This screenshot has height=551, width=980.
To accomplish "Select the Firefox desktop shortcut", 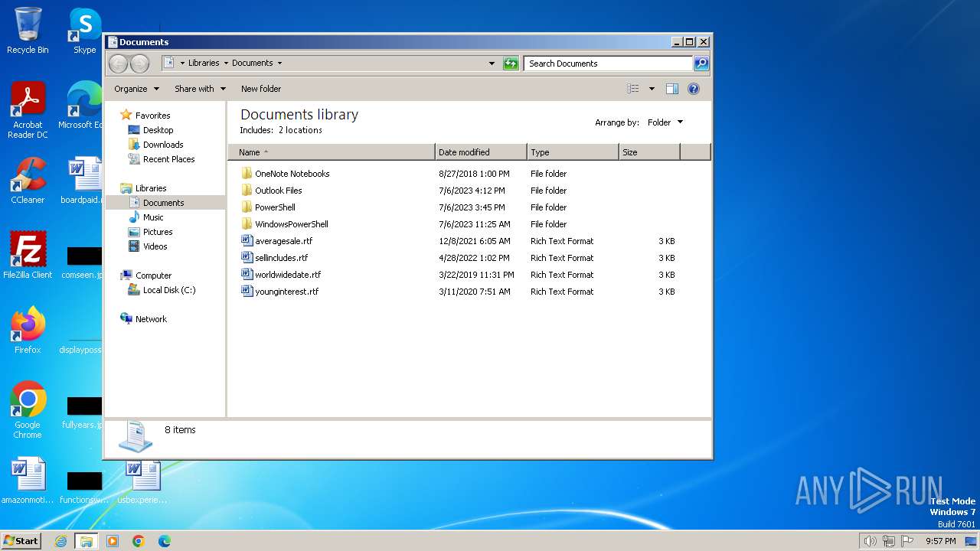I will 28,331.
